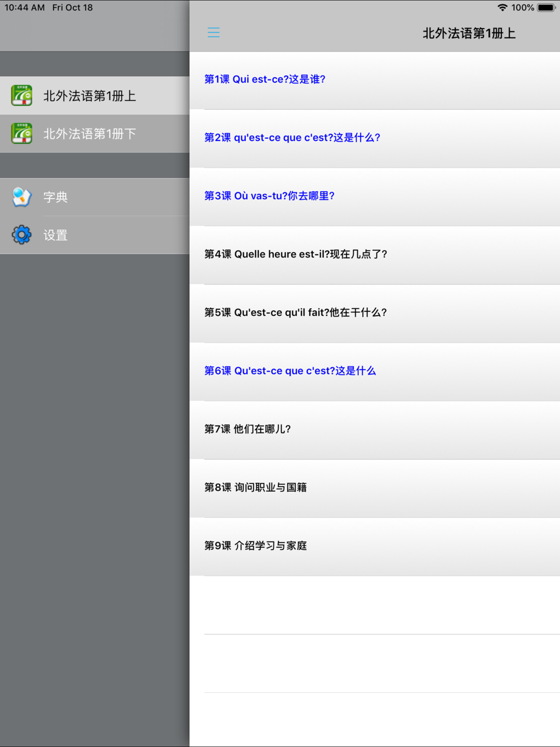Tap the 100% battery percentage text
560x747 pixels.
tap(522, 8)
